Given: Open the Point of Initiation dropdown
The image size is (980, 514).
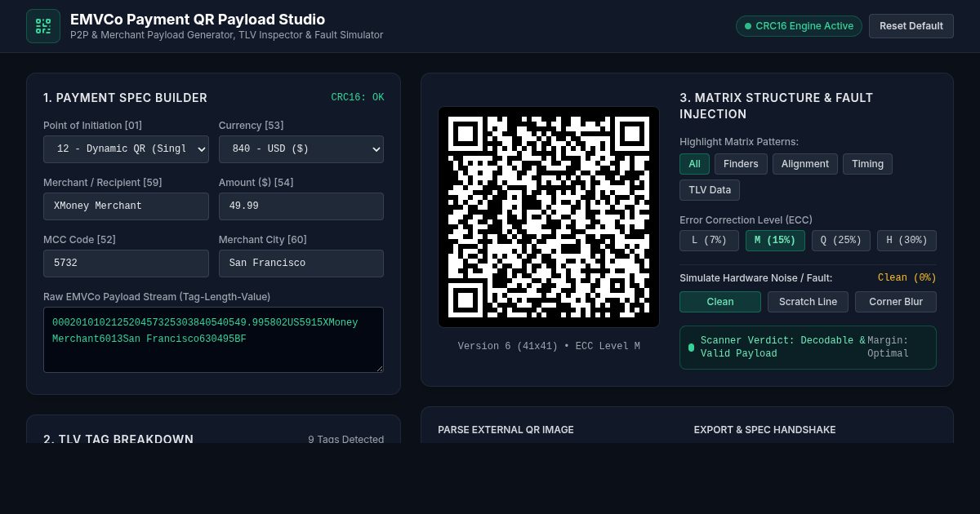Looking at the screenshot, I should click(126, 149).
